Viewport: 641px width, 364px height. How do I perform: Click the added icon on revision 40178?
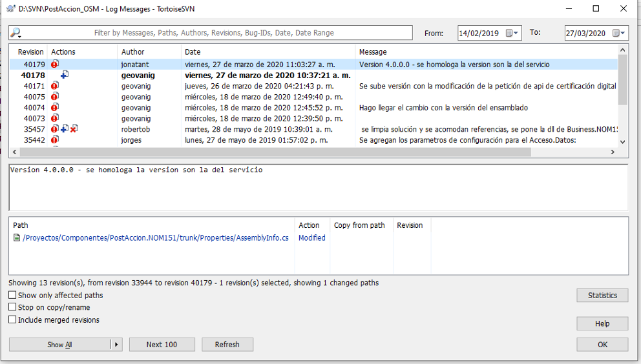pos(65,76)
